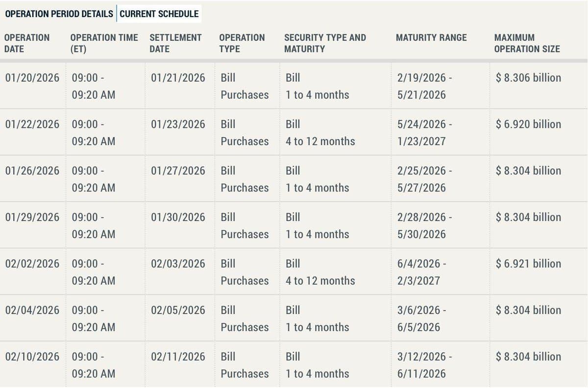Click the MATURITY RANGE column header
The image size is (588, 388).
pyautogui.click(x=431, y=37)
